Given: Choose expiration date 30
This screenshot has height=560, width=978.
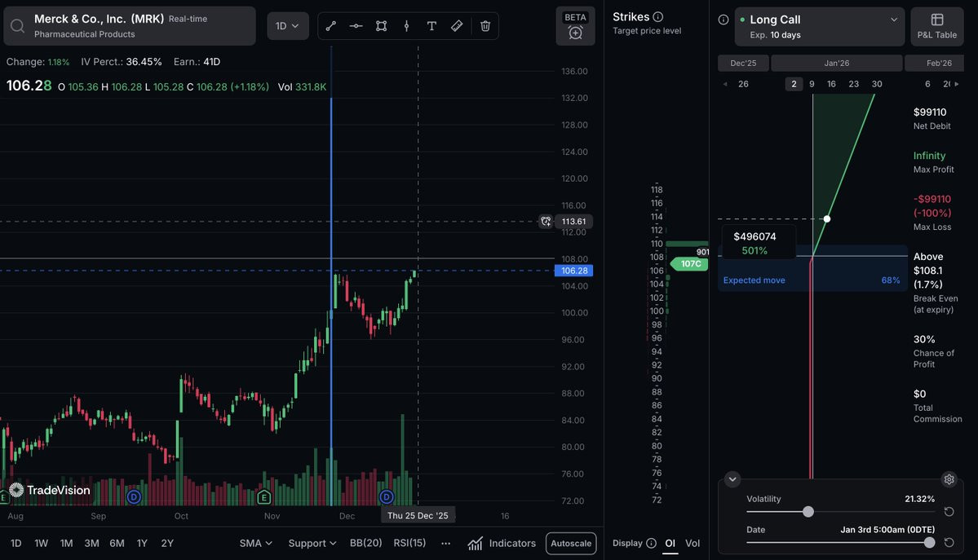Looking at the screenshot, I should coord(877,84).
